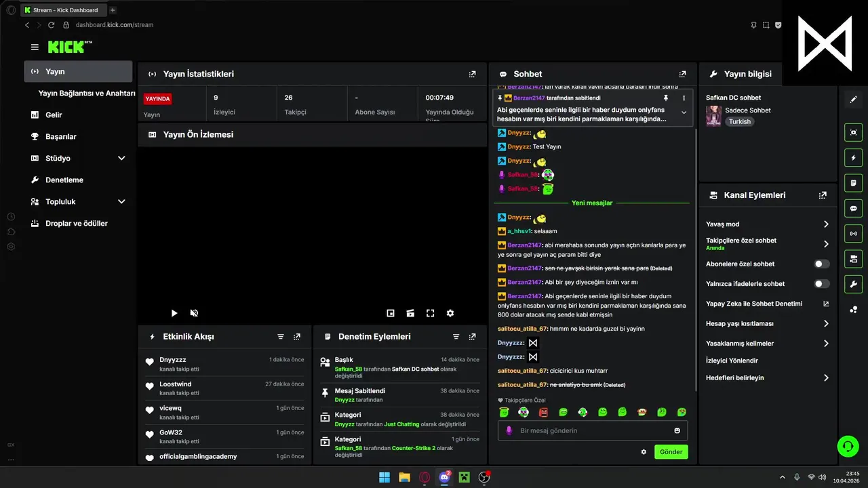Image resolution: width=868 pixels, height=488 pixels.
Task: Enable picture-in-picture in stream preview
Action: (391, 313)
